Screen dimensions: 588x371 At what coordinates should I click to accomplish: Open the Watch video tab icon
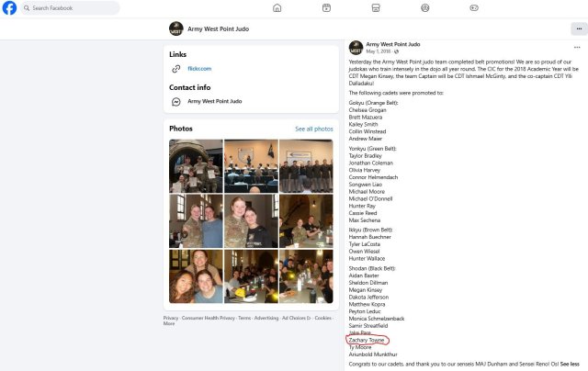click(x=327, y=8)
